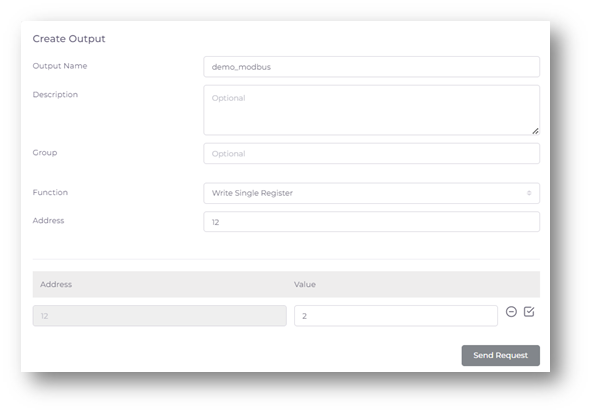Click the Address column header
The height and width of the screenshot is (414, 592).
(56, 285)
